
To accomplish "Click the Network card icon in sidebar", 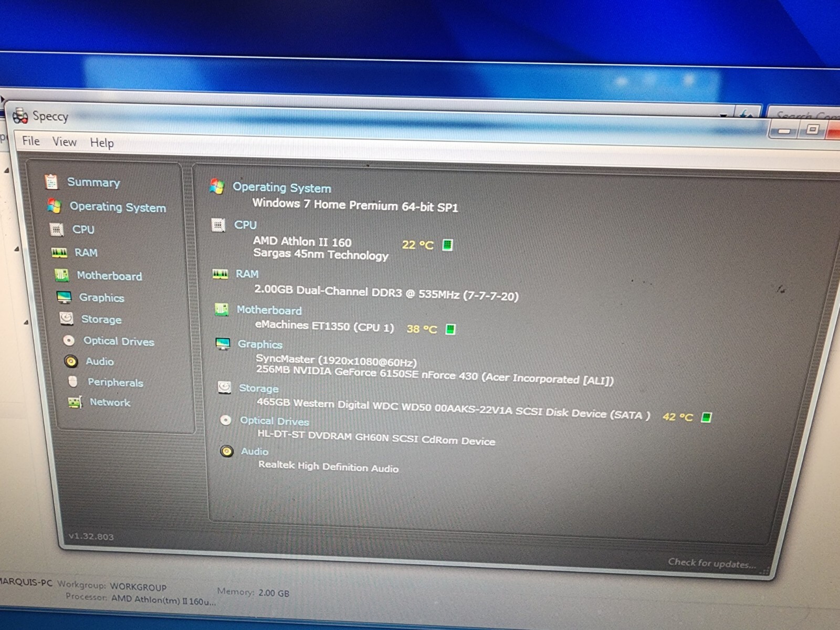I will point(75,402).
